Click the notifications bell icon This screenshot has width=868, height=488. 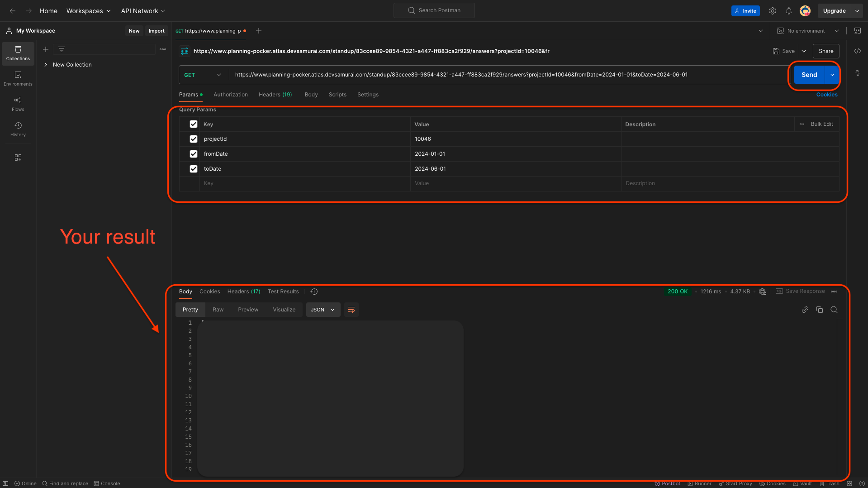(x=788, y=11)
